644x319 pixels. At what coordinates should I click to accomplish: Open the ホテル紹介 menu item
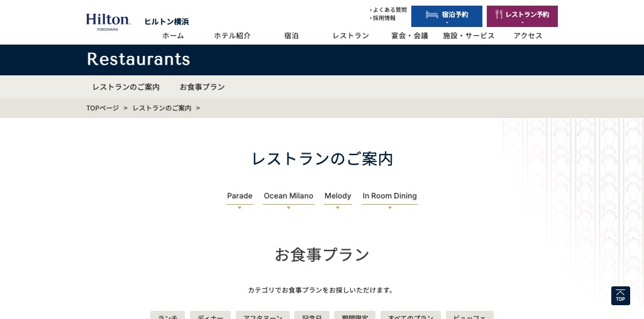pyautogui.click(x=232, y=36)
